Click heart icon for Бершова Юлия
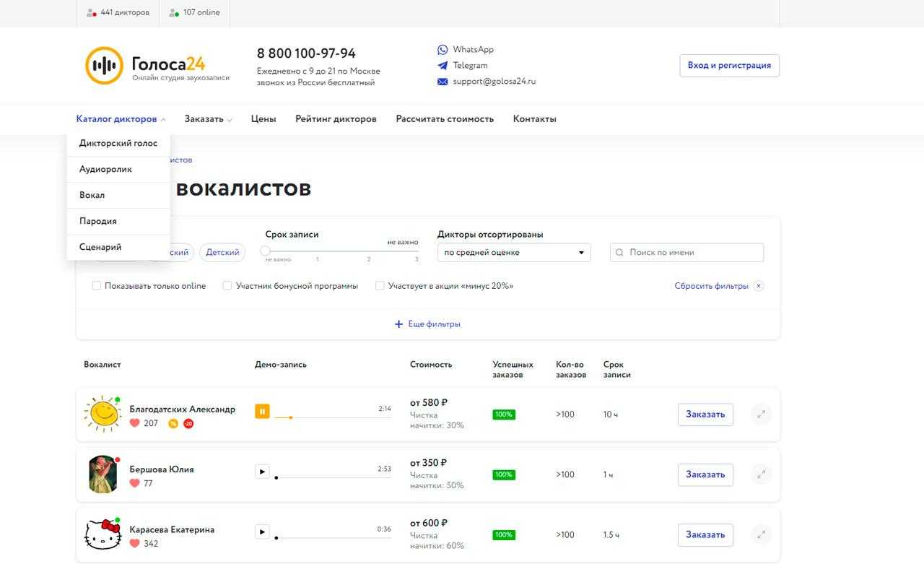The height and width of the screenshot is (564, 924). coord(134,483)
